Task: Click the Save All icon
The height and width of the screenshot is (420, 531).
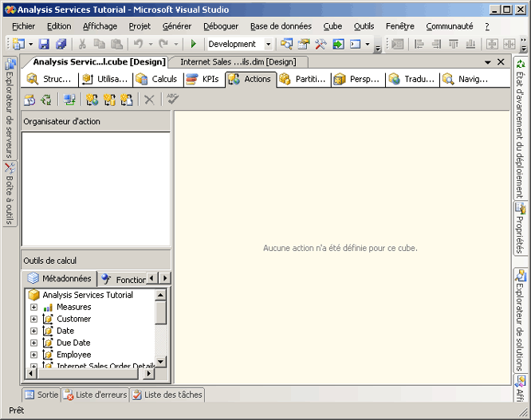Action: coord(61,44)
